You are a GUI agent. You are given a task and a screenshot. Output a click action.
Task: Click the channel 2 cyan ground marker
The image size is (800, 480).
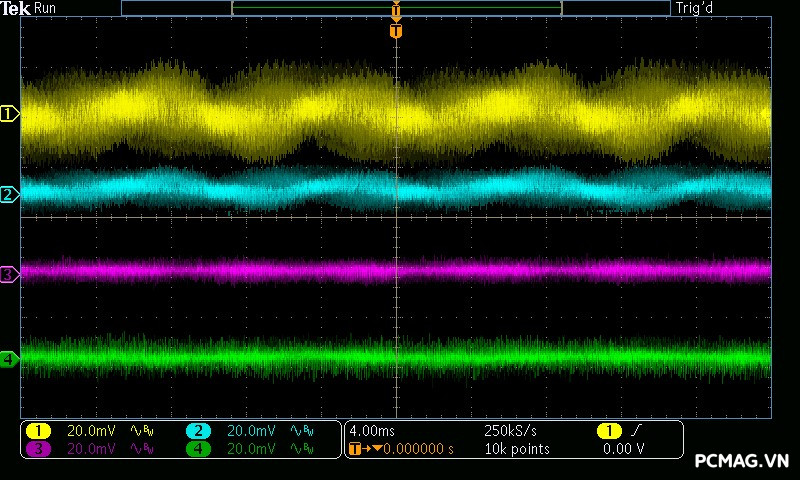click(x=10, y=194)
